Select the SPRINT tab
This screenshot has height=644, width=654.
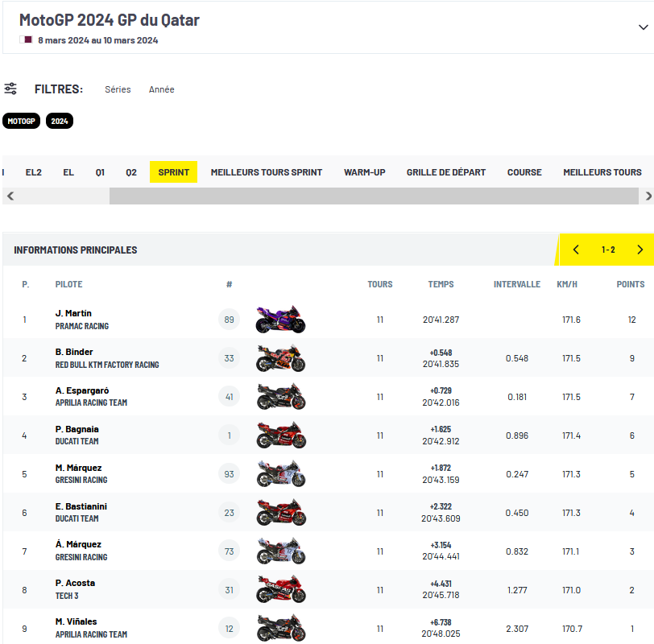click(173, 172)
